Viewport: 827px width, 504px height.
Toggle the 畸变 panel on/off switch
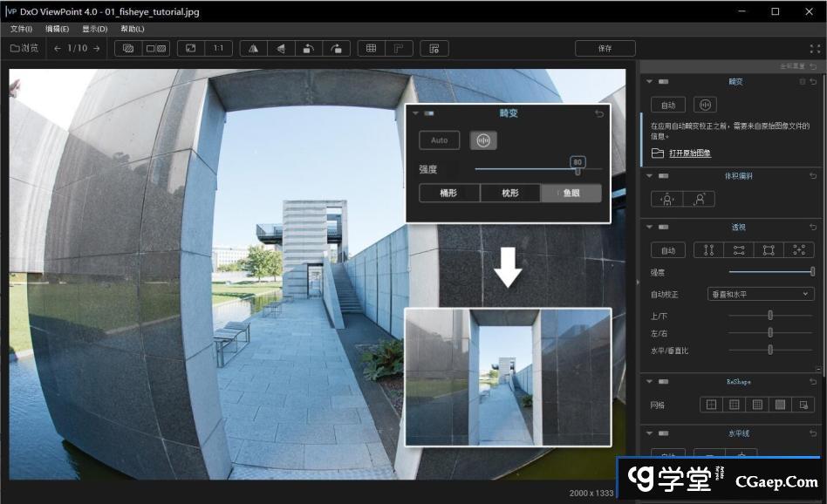pyautogui.click(x=664, y=81)
